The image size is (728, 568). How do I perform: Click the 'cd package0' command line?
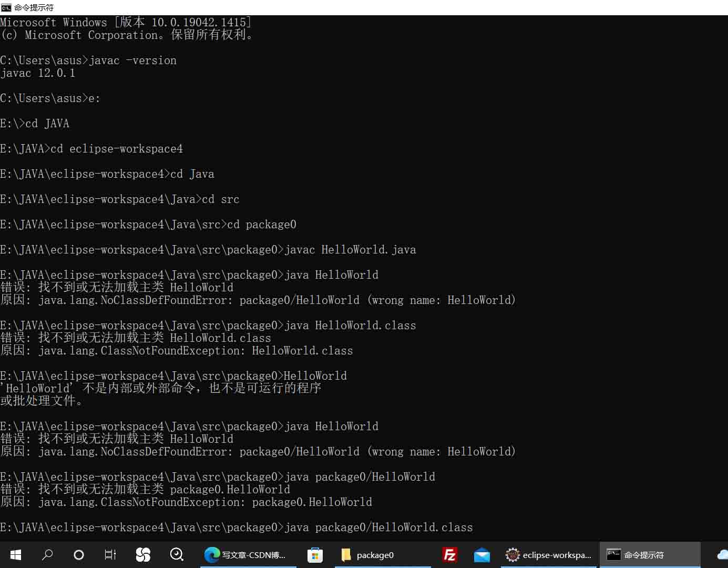pyautogui.click(x=148, y=225)
